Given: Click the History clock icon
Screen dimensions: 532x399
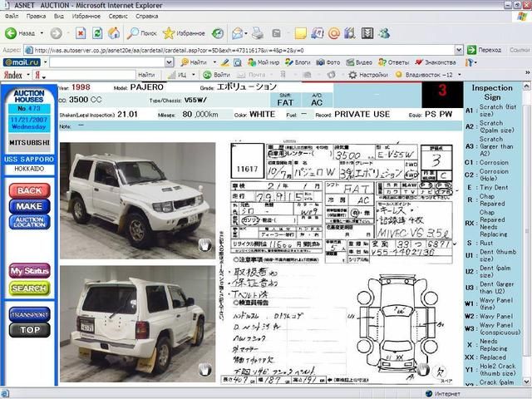Looking at the screenshot, I should 218,33.
